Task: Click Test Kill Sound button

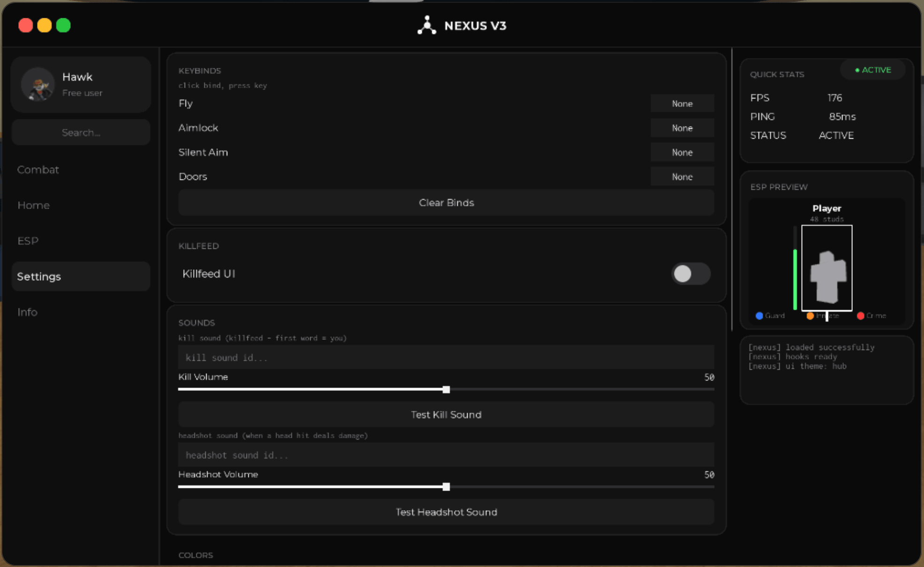Action: [x=446, y=415]
